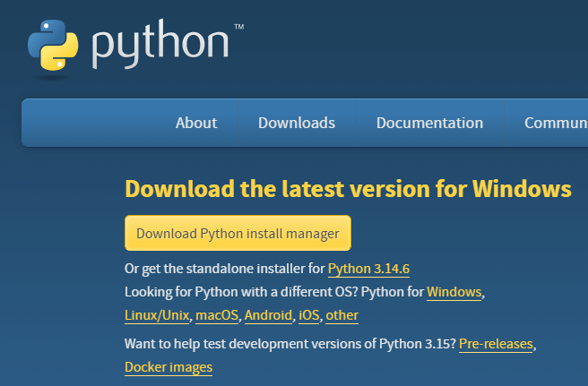The image size is (588, 386).
Task: Follow the macOS link
Action: tap(217, 315)
